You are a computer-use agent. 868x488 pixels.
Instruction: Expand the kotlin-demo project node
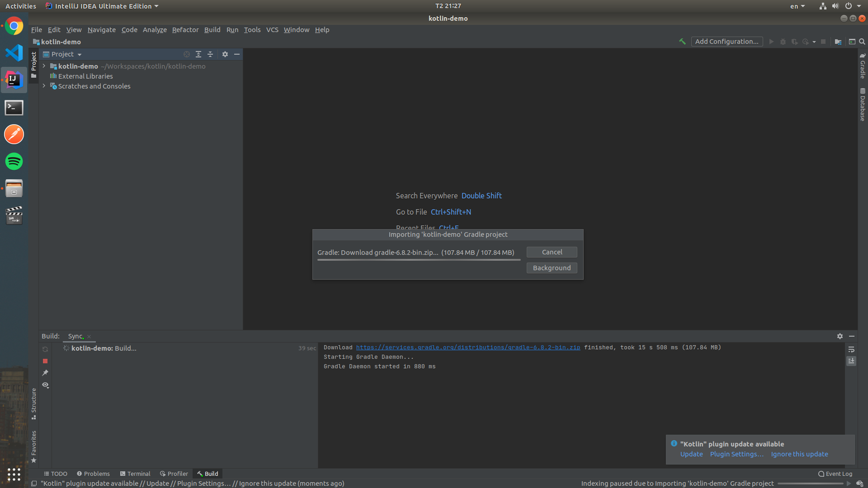tap(44, 66)
